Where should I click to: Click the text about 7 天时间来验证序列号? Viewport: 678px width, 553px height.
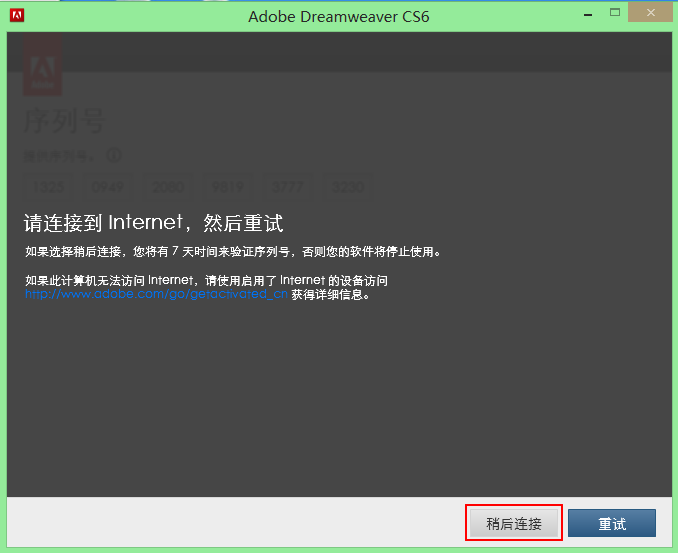pos(233,252)
